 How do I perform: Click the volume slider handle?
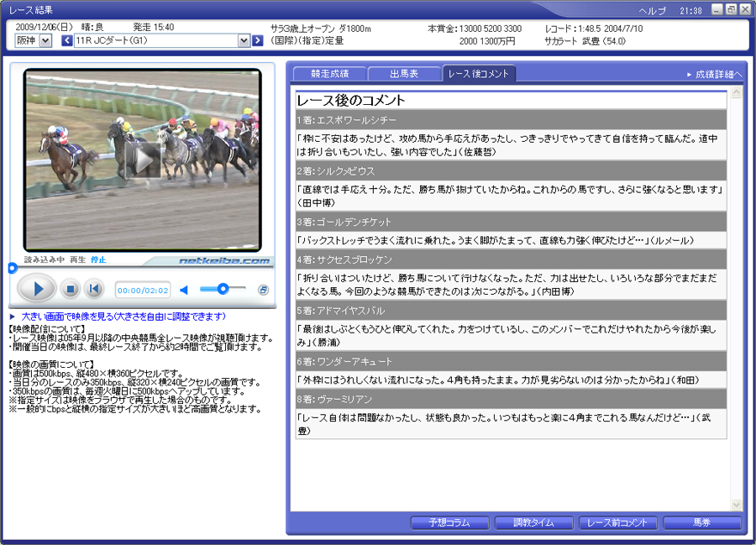coord(223,289)
